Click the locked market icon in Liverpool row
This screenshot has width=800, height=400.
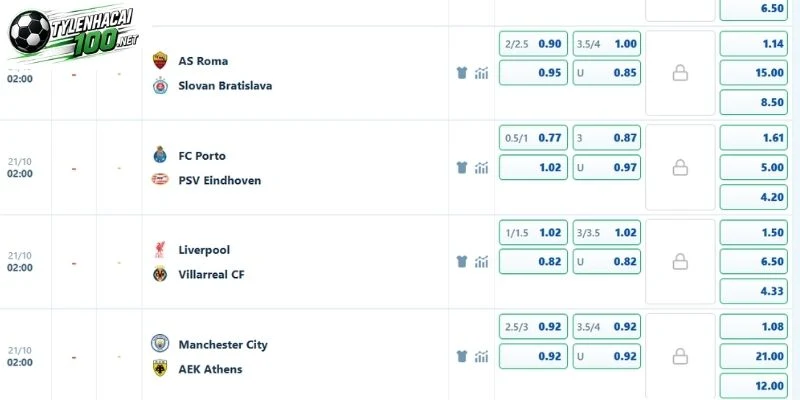click(x=680, y=262)
